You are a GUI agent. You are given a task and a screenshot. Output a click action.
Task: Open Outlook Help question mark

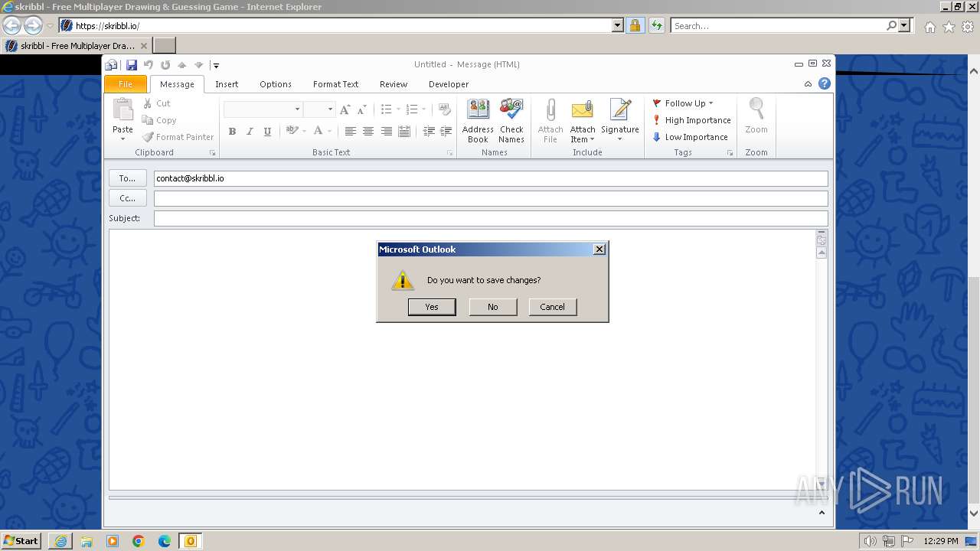coord(825,84)
